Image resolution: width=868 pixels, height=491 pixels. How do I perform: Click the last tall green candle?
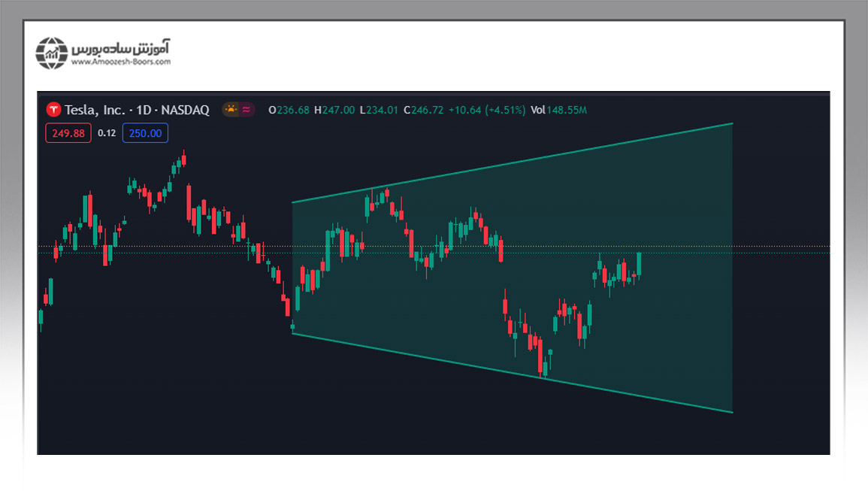tap(639, 263)
